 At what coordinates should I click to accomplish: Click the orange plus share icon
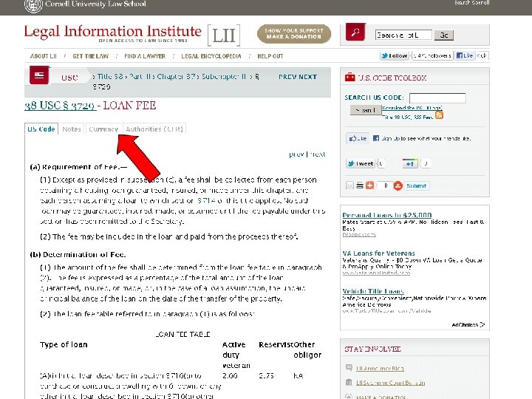pos(370,185)
